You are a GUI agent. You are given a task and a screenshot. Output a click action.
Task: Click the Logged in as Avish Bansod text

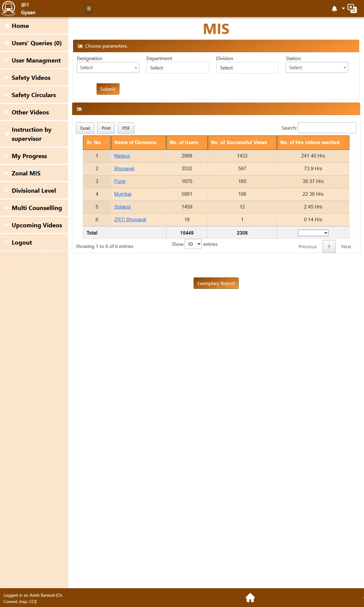[x=33, y=598]
